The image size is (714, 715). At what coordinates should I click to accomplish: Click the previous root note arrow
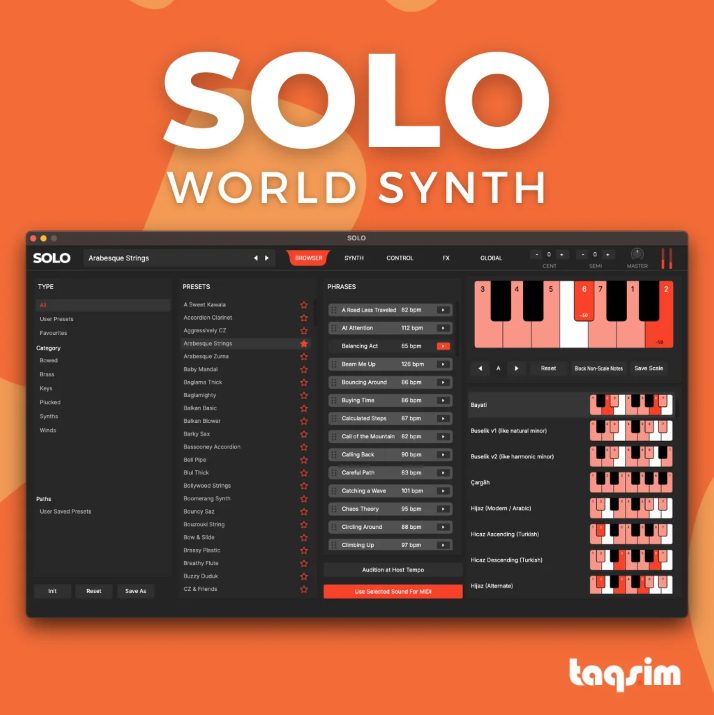point(481,368)
